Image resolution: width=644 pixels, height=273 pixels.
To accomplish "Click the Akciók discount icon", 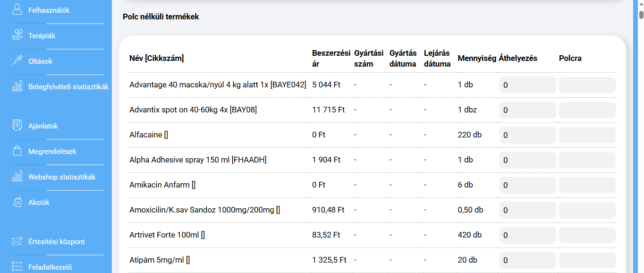I will coord(17,203).
